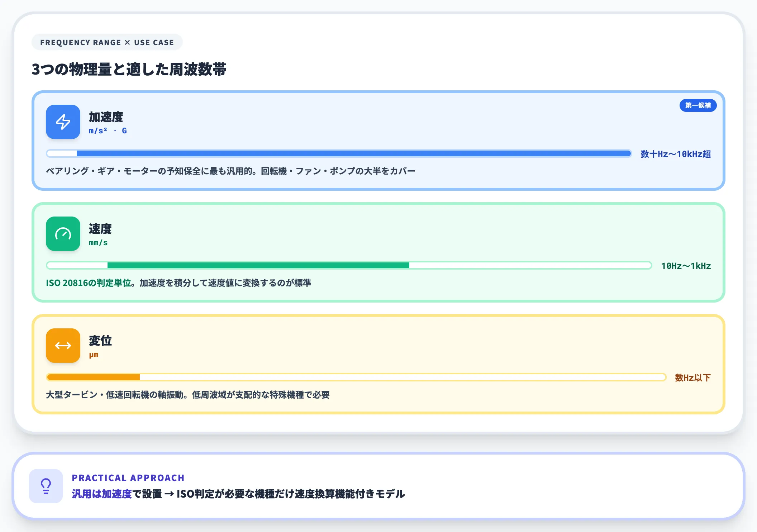The width and height of the screenshot is (757, 532).
Task: Click the 加速度 card title
Action: coord(106,117)
